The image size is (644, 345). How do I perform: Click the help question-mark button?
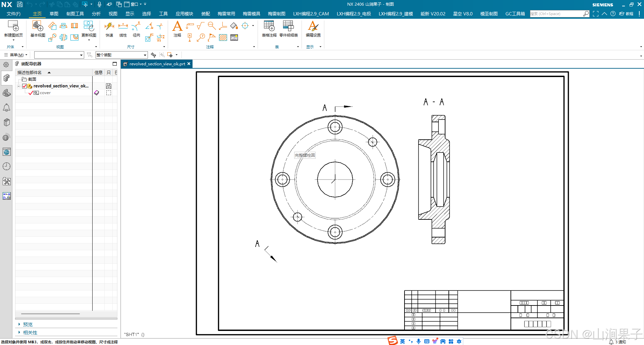613,14
